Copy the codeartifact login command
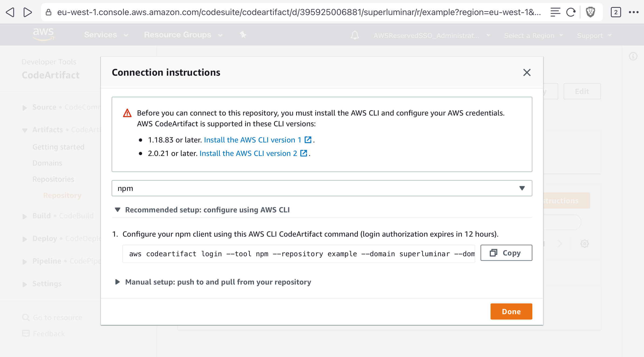This screenshot has width=644, height=357. click(x=506, y=253)
